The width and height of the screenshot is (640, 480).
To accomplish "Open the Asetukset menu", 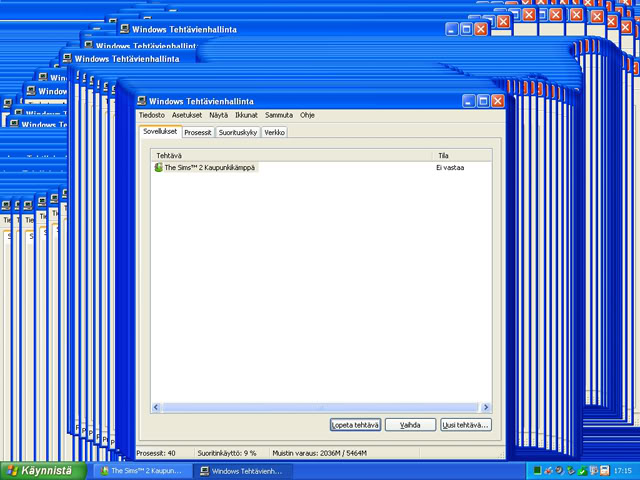I will point(187,115).
